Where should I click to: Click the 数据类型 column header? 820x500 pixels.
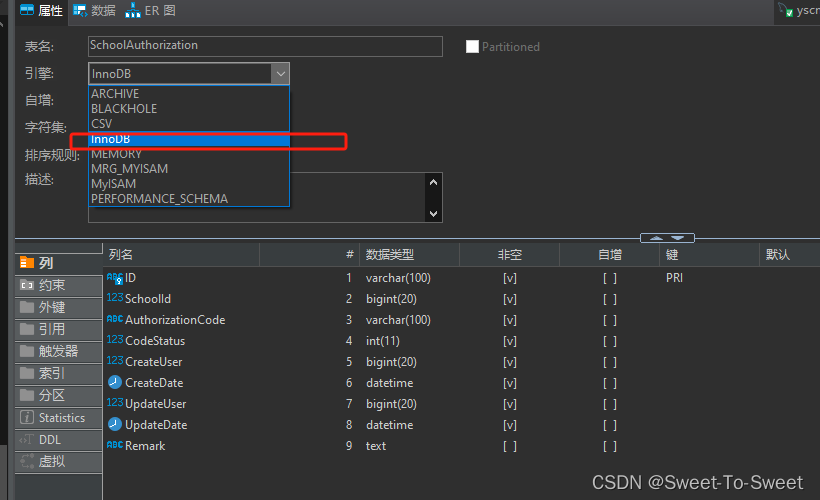(x=409, y=255)
